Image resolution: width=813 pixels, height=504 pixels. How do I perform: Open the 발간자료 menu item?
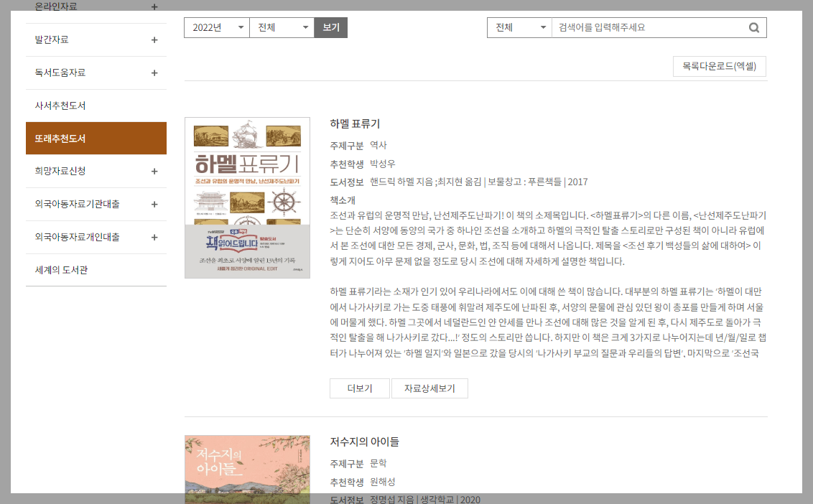[51, 40]
